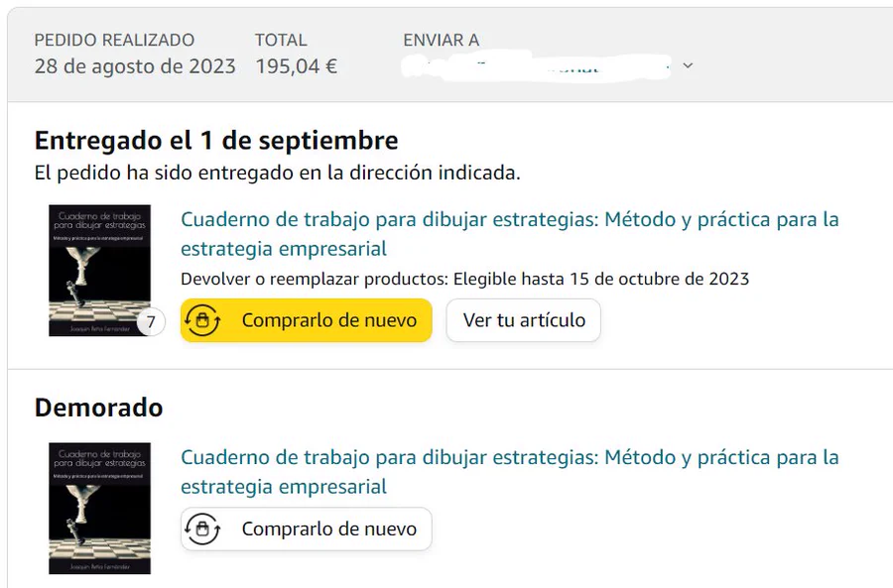The width and height of the screenshot is (893, 588).
Task: Click the PEDIDO REALIZADO label
Action: point(114,41)
